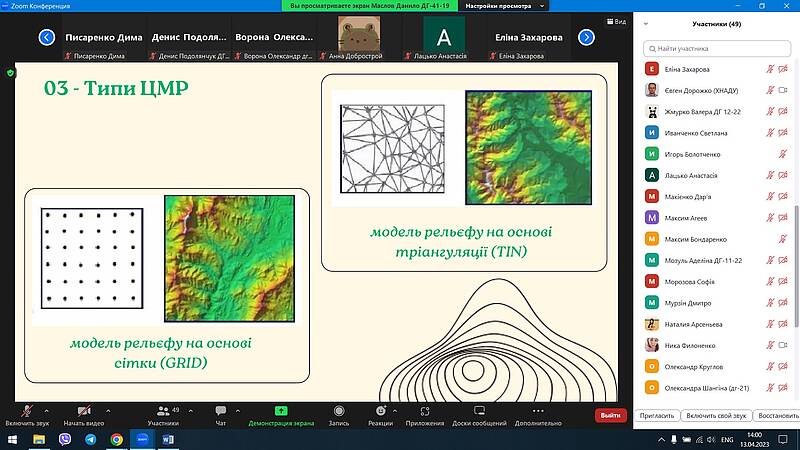Image resolution: width=800 pixels, height=450 pixels.
Task: Click the Найти участника search field
Action: click(717, 47)
